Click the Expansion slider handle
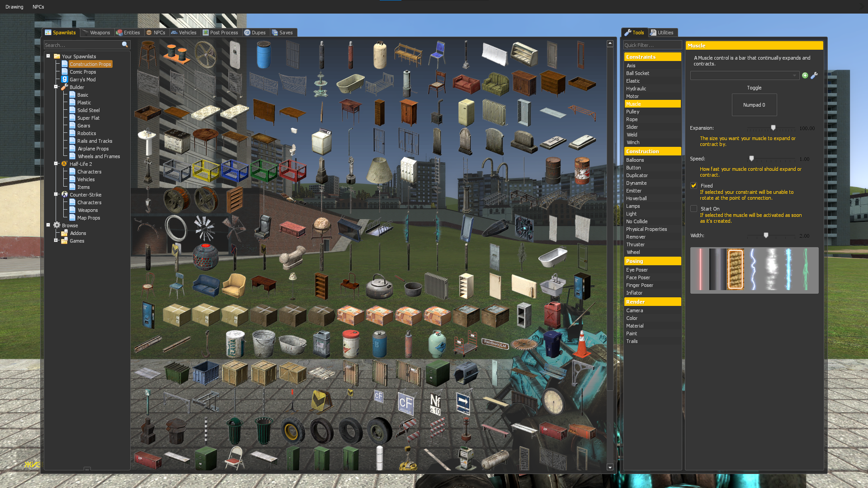This screenshot has width=868, height=488. [773, 128]
